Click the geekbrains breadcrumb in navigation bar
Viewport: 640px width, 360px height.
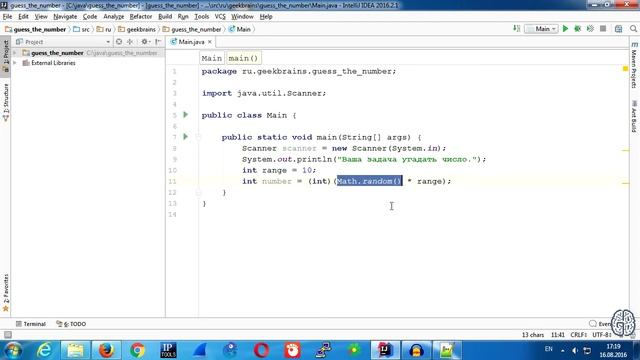pyautogui.click(x=137, y=29)
